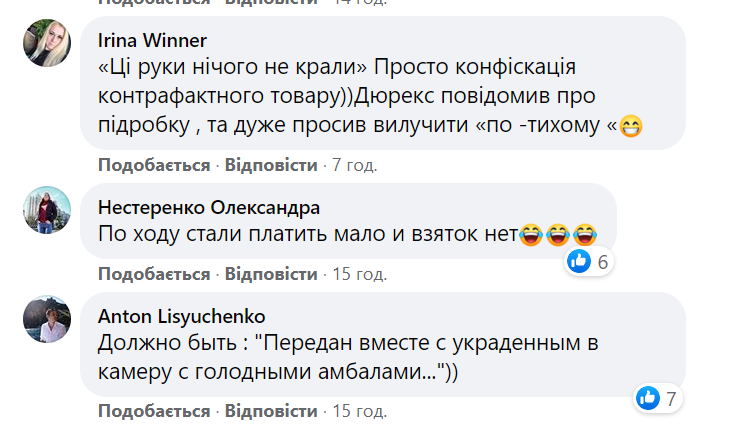Click the blue thumbs-up icon beside 7
This screenshot has height=427, width=748.
click(648, 399)
